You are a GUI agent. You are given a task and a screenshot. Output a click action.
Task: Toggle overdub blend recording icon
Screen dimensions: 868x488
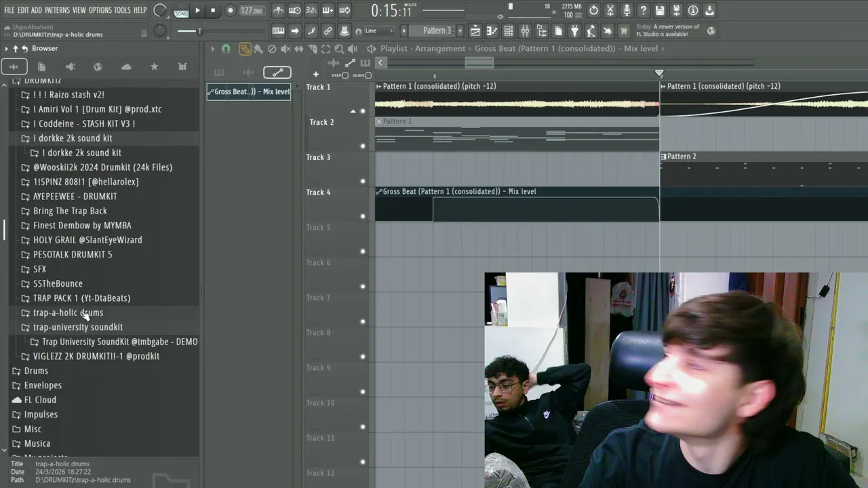tap(328, 10)
